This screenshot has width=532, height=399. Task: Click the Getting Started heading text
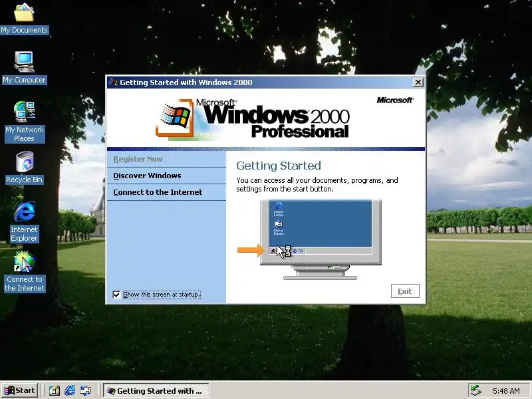[x=279, y=166]
